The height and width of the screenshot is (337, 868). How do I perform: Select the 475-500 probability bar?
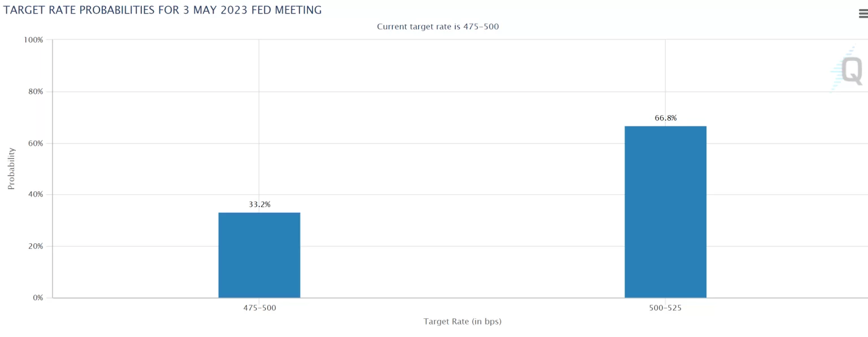click(259, 255)
